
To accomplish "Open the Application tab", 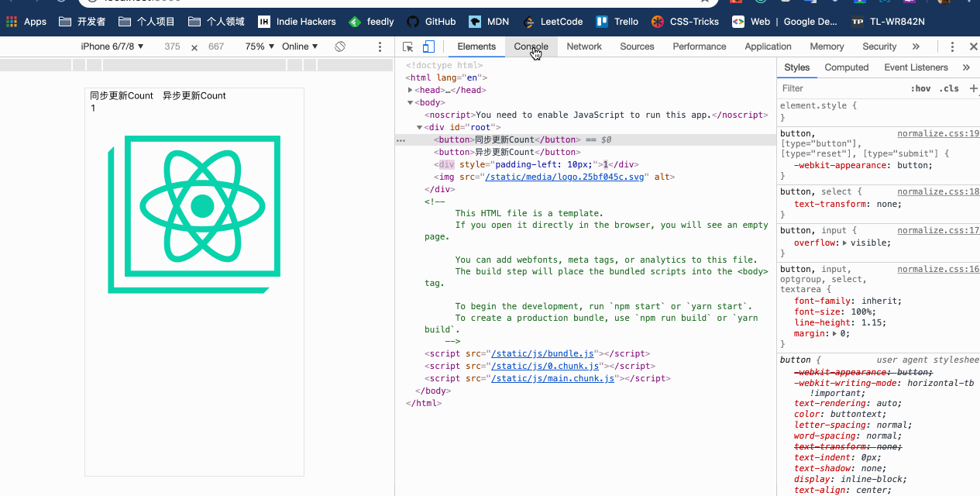I will click(x=768, y=46).
